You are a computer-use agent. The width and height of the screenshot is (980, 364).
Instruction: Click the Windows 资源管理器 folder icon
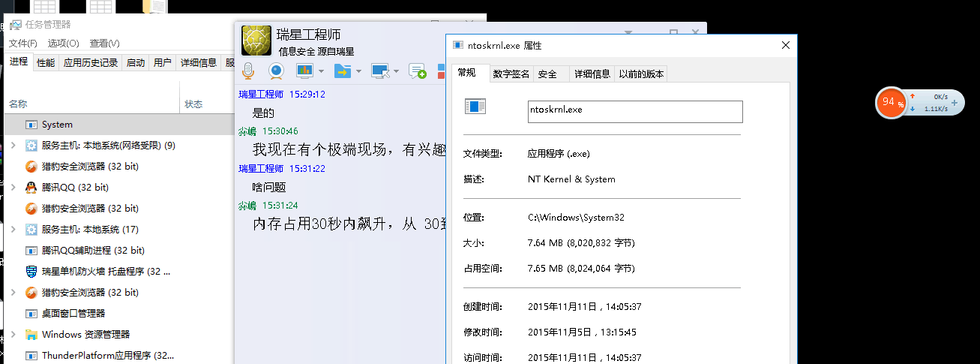click(x=31, y=335)
